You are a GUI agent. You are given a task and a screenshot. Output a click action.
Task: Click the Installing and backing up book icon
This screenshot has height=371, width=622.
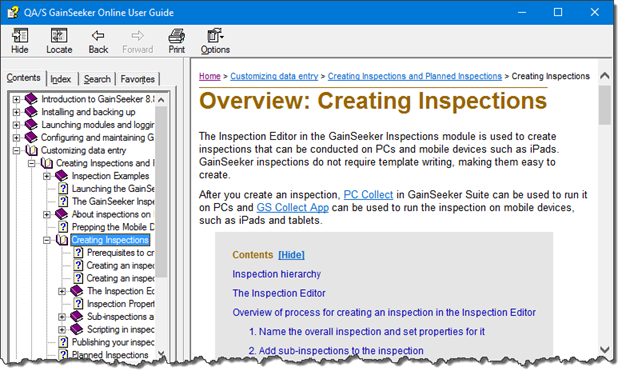click(31, 111)
